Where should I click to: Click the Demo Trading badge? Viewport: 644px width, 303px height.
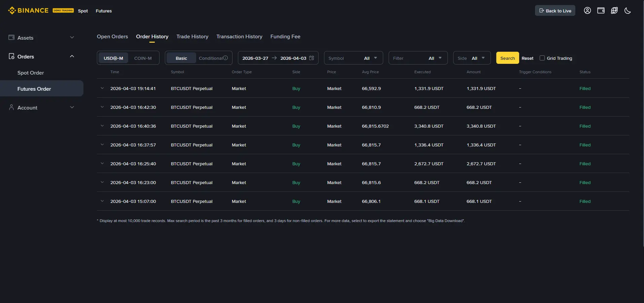(63, 10)
